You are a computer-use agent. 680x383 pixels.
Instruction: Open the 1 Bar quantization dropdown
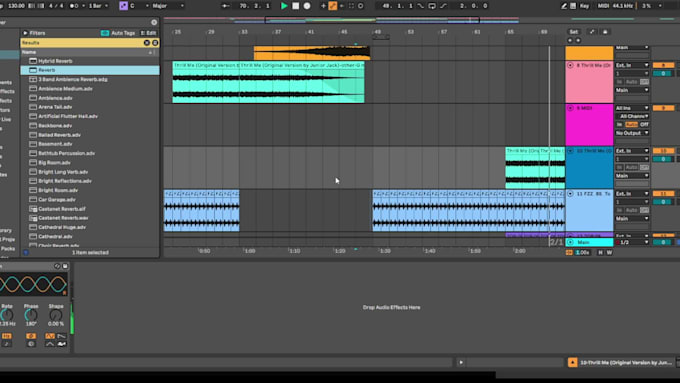point(98,6)
